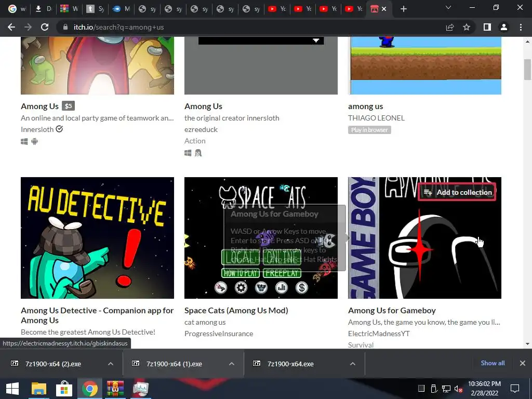Open the Space Cats (Among Us Mod) title
Image resolution: width=532 pixels, height=399 pixels.
pyautogui.click(x=236, y=311)
